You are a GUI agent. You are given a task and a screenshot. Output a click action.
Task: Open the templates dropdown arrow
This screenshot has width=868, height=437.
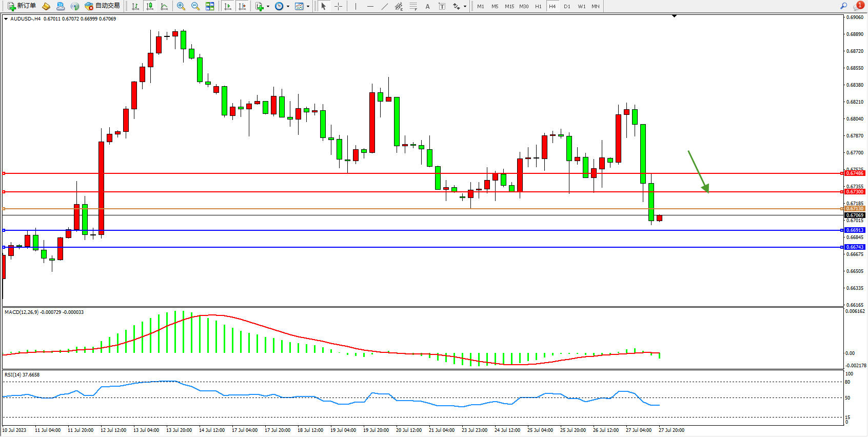pyautogui.click(x=308, y=7)
